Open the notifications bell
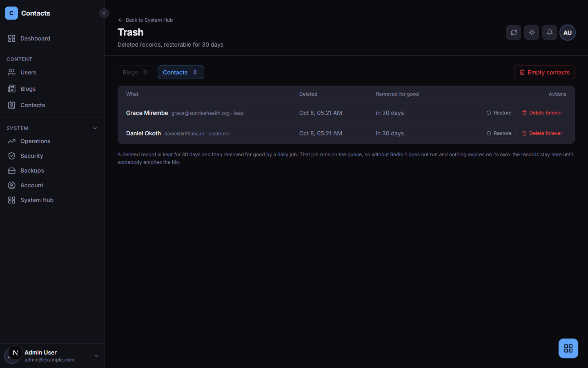The width and height of the screenshot is (588, 368). click(550, 33)
